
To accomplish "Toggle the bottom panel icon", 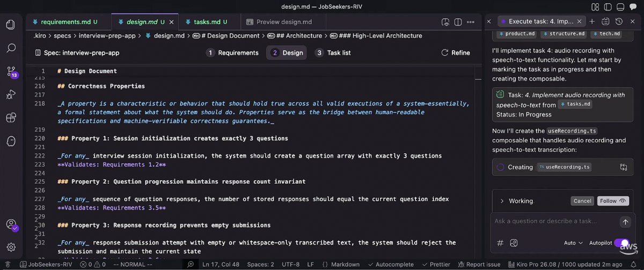I will (619, 6).
